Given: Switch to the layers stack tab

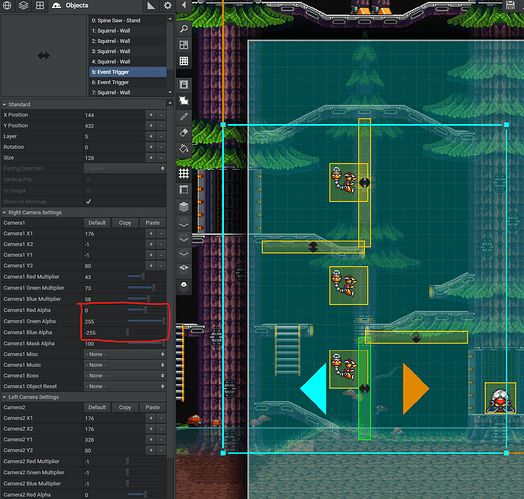Looking at the screenshot, I should click(23, 5).
